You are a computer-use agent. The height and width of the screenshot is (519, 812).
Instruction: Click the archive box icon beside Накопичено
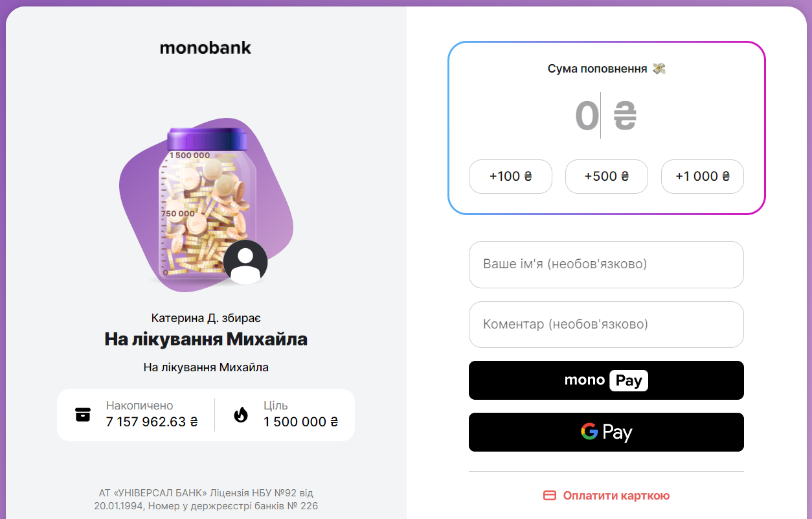[83, 415]
